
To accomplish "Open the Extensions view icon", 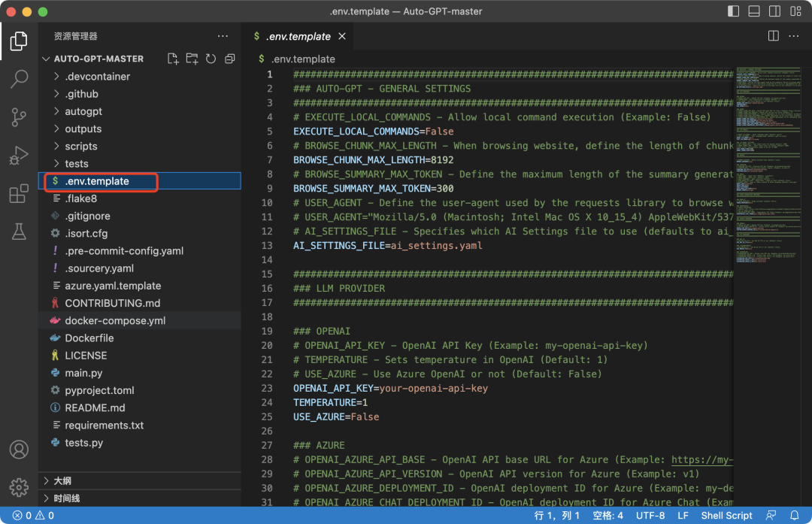I will 19,194.
